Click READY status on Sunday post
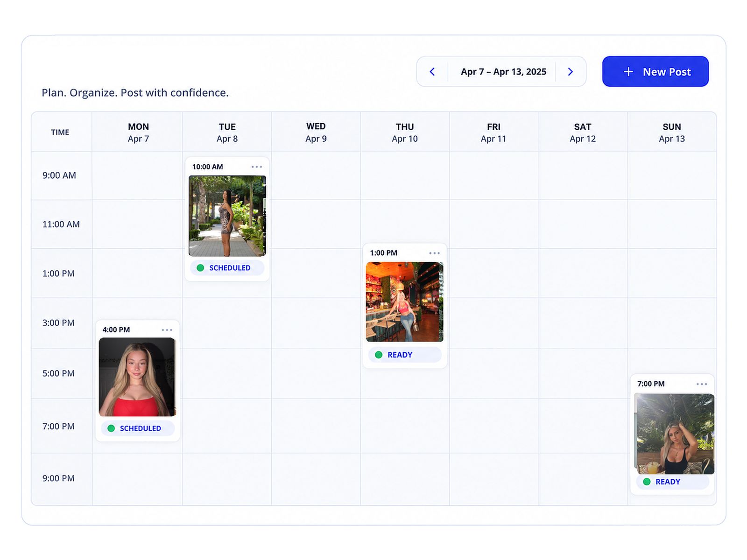The height and width of the screenshot is (560, 747). coord(673,482)
